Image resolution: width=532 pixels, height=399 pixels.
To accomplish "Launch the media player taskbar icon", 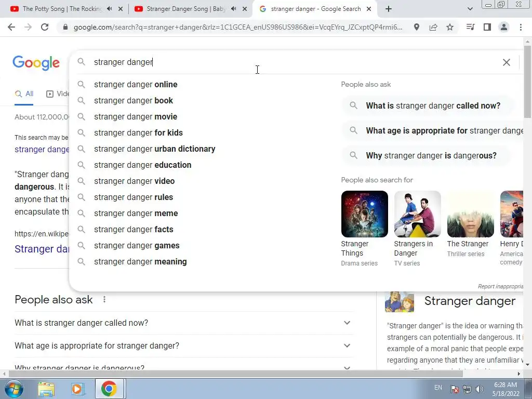I will coord(77,389).
